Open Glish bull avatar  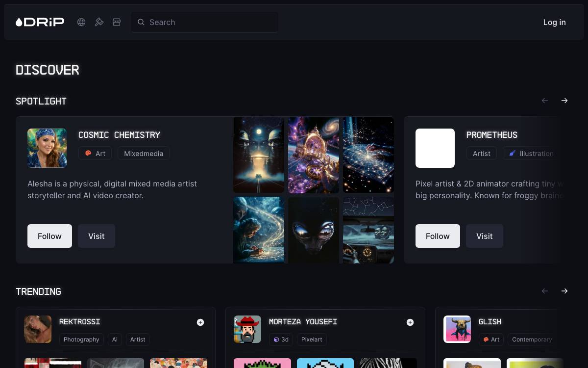point(457,329)
